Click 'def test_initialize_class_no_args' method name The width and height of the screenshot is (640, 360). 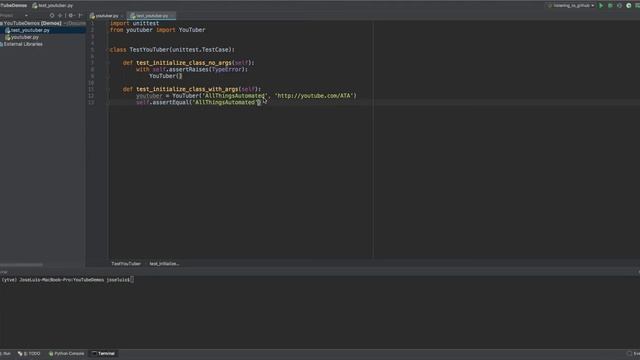tap(184, 63)
